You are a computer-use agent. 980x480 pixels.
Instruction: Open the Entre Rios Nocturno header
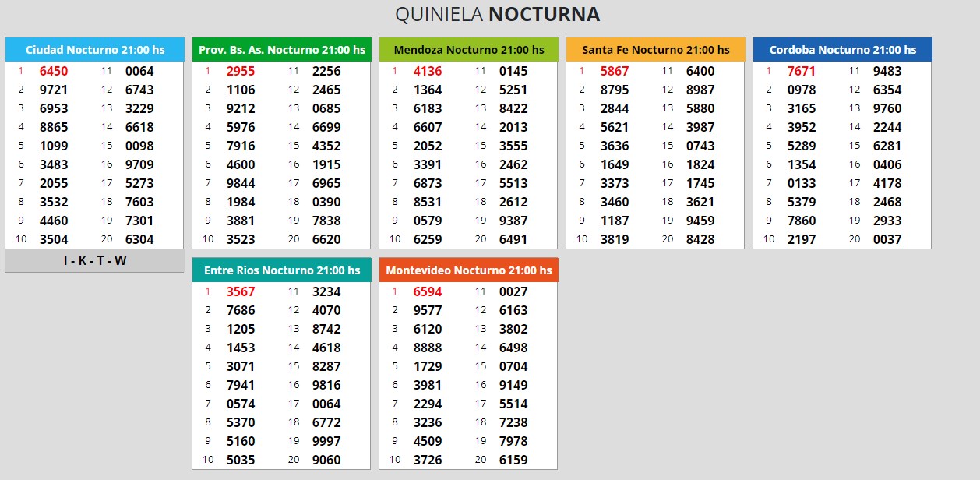[x=282, y=270]
